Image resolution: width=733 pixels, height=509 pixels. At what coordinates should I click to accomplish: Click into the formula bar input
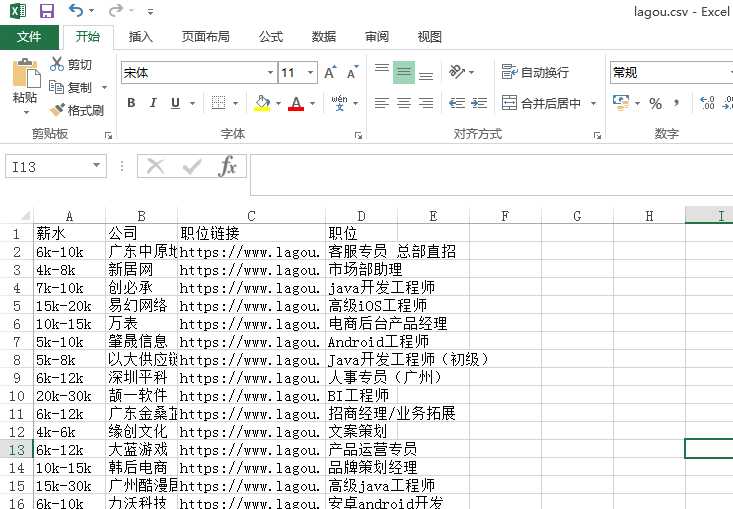pos(492,174)
